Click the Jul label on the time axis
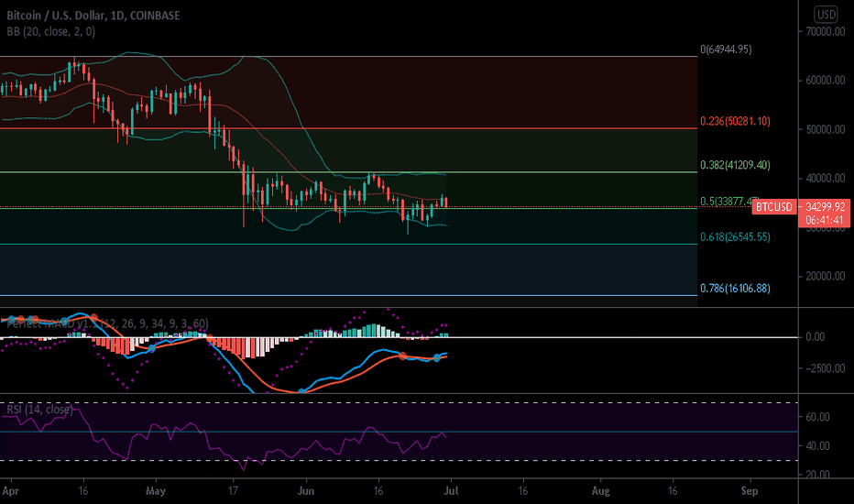854x504 pixels. (x=452, y=491)
